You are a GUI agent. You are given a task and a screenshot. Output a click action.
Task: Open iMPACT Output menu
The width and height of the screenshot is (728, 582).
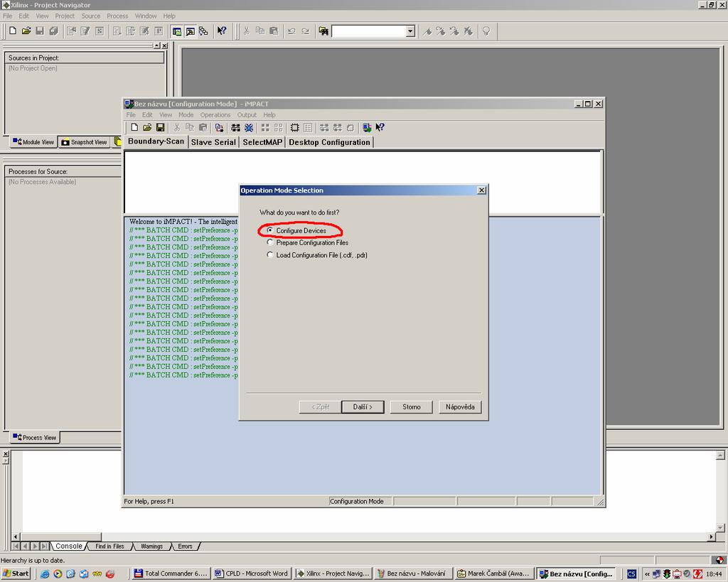pos(247,114)
